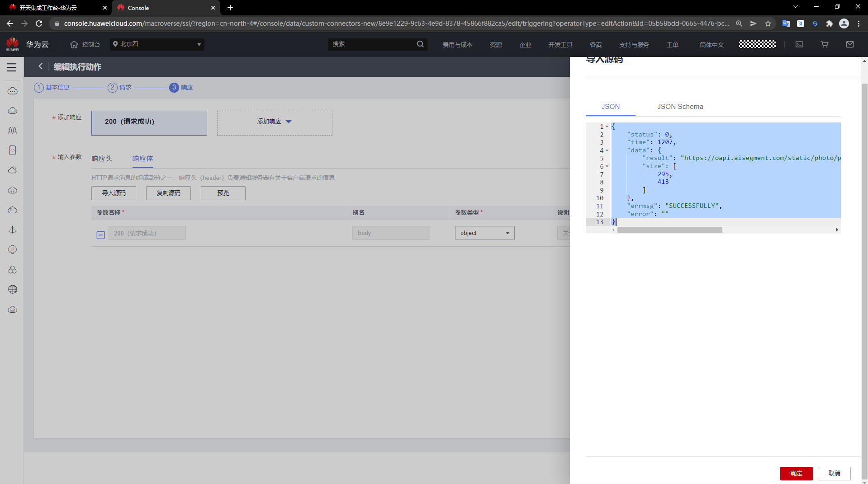The height and width of the screenshot is (484, 868).
Task: Fold the "data" object at line 4
Action: click(607, 150)
